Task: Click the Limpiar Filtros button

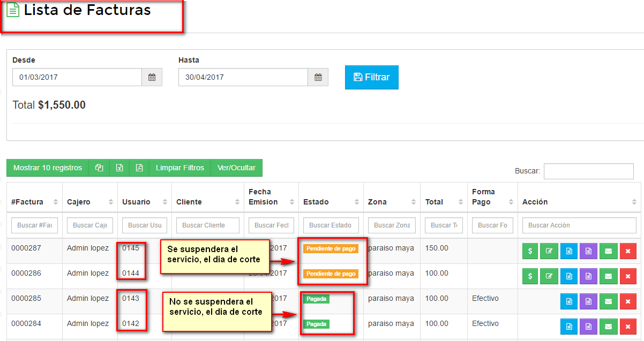Action: coord(180,168)
